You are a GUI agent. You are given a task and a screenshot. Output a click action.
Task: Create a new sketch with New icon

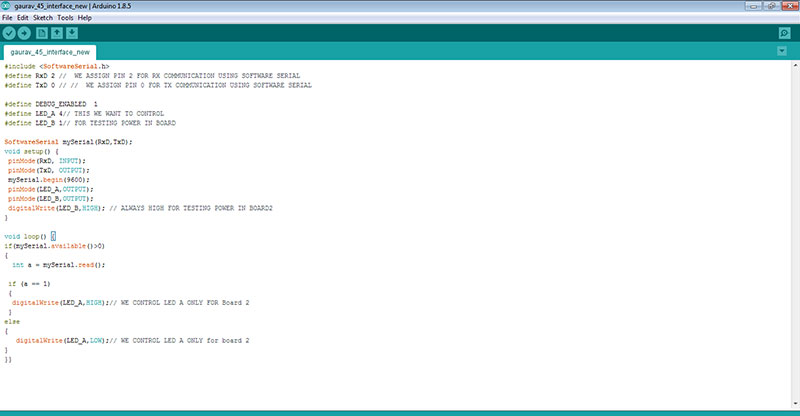pyautogui.click(x=42, y=33)
